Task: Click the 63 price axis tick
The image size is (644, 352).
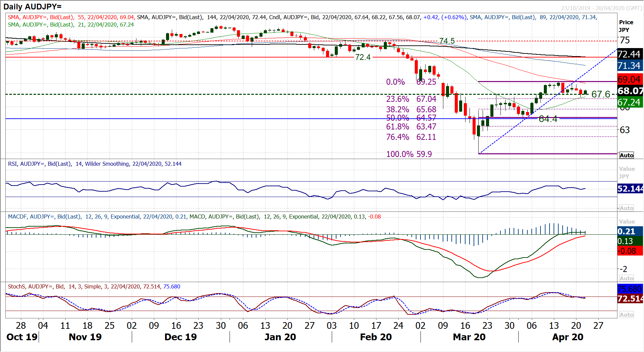Action: [625, 130]
